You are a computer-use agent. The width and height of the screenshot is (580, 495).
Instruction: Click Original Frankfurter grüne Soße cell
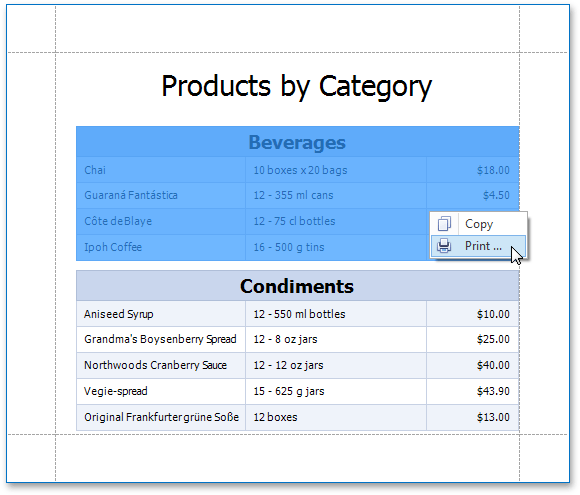[161, 417]
